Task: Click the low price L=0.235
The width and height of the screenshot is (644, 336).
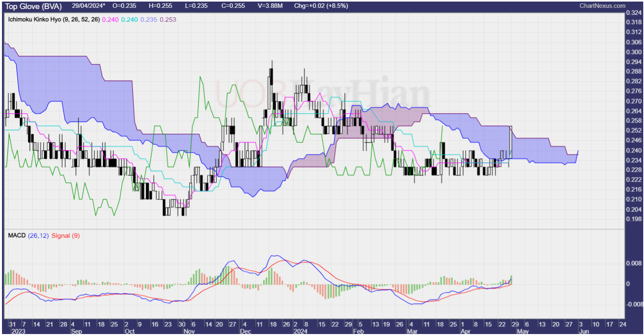Action: 196,6
